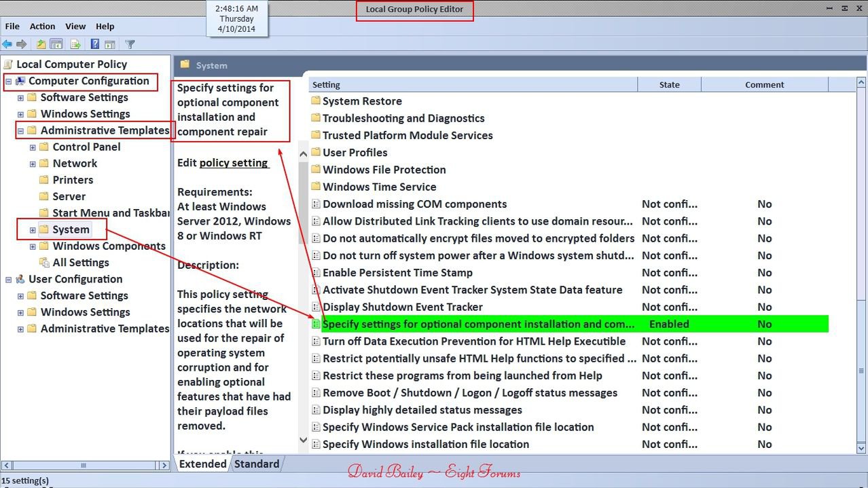
Task: Click the Trusted Platform Module Services folder icon
Action: coord(315,135)
